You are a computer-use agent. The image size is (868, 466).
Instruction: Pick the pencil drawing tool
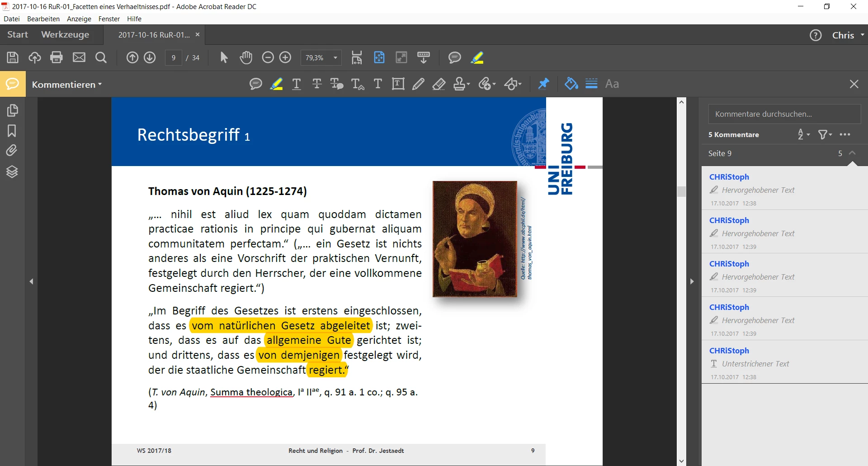click(418, 84)
